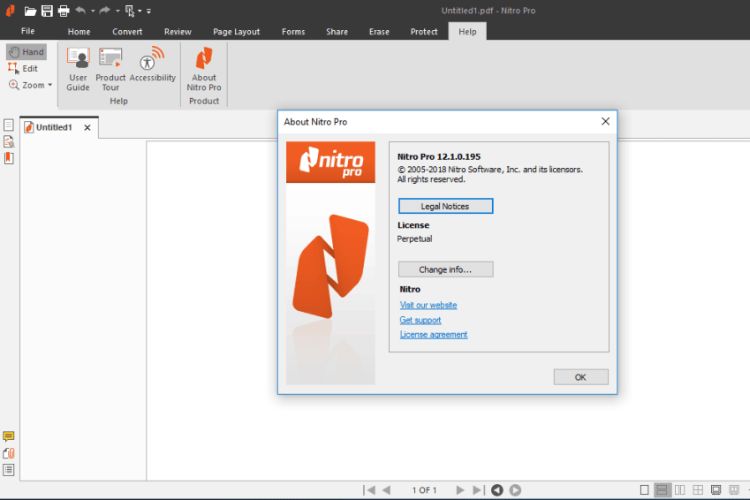Start the Product Tour
The height and width of the screenshot is (500, 750).
(110, 69)
